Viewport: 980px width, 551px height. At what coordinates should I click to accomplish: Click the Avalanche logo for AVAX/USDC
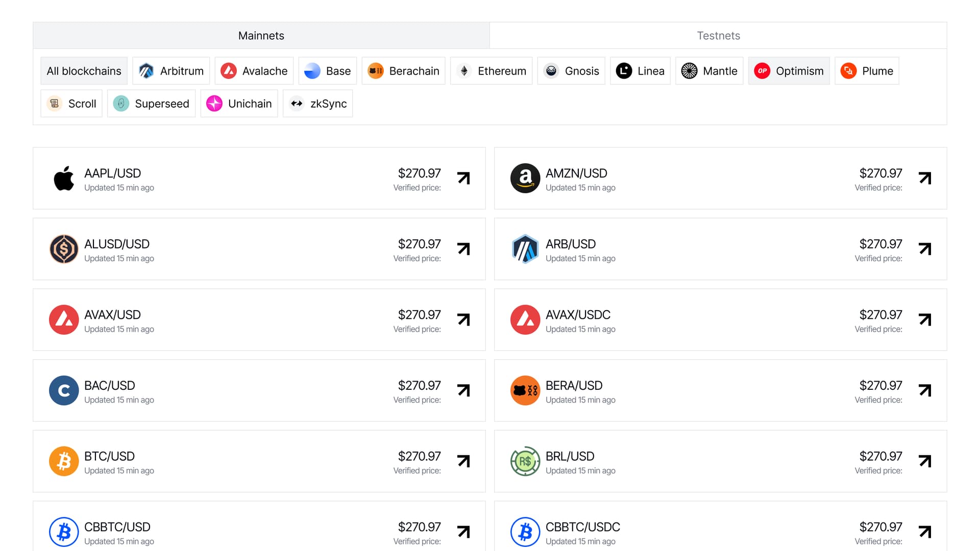(x=525, y=320)
